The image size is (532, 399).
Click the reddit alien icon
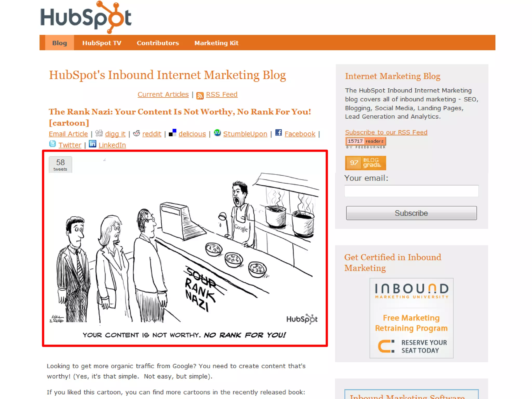pyautogui.click(x=136, y=133)
